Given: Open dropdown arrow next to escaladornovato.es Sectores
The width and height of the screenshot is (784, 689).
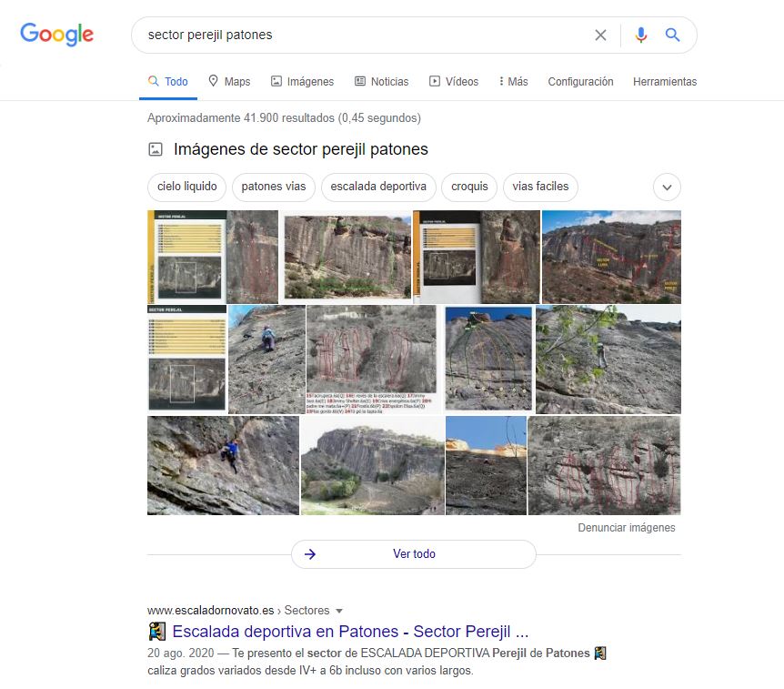Looking at the screenshot, I should tap(339, 611).
